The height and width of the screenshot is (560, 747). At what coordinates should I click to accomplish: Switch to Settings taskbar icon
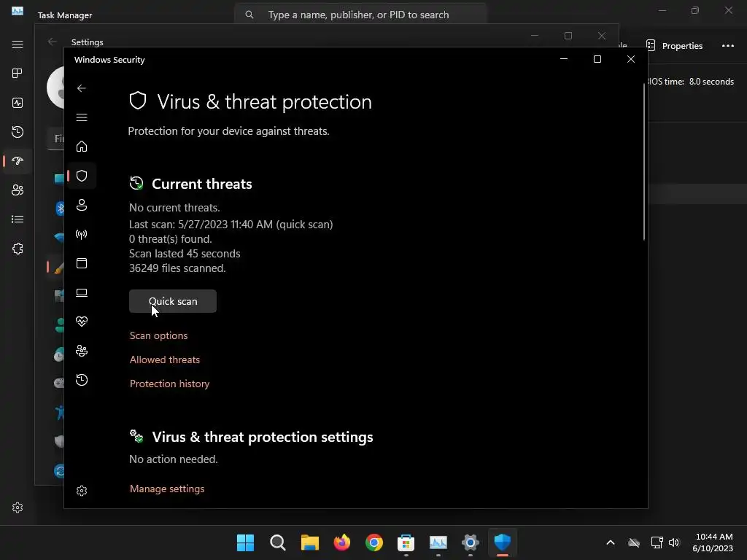(471, 542)
